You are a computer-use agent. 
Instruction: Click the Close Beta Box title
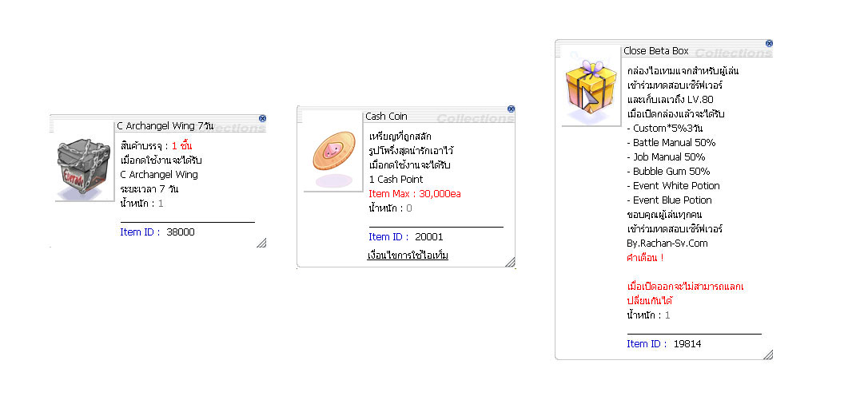pos(655,51)
